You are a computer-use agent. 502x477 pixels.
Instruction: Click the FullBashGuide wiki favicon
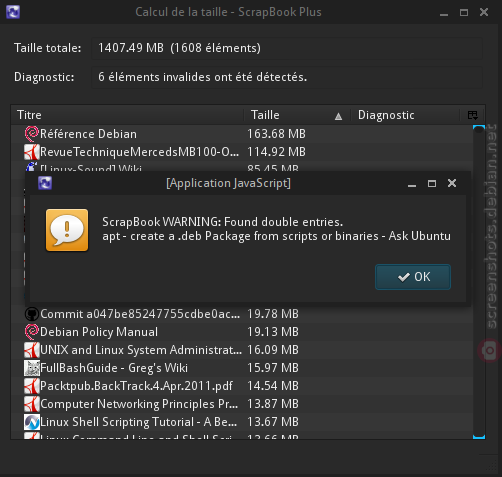32,368
